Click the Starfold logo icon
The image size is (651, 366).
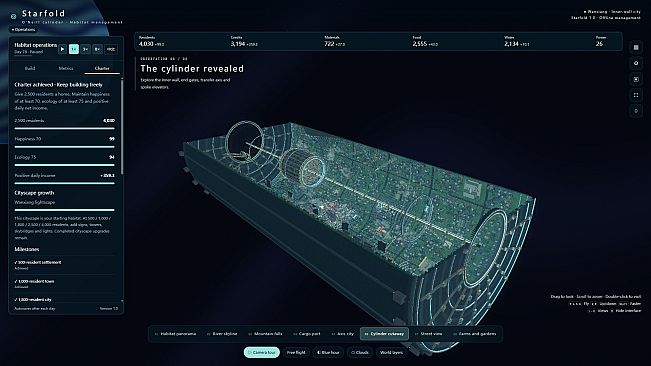point(13,17)
